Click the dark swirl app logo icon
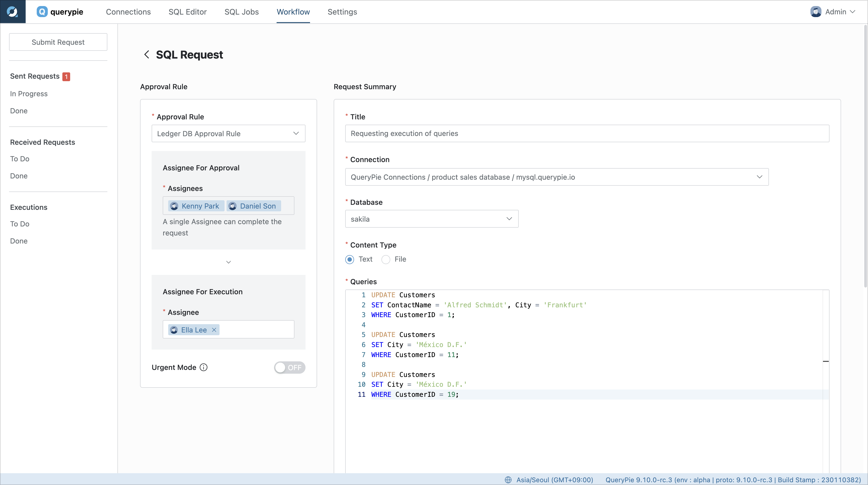 click(x=13, y=12)
